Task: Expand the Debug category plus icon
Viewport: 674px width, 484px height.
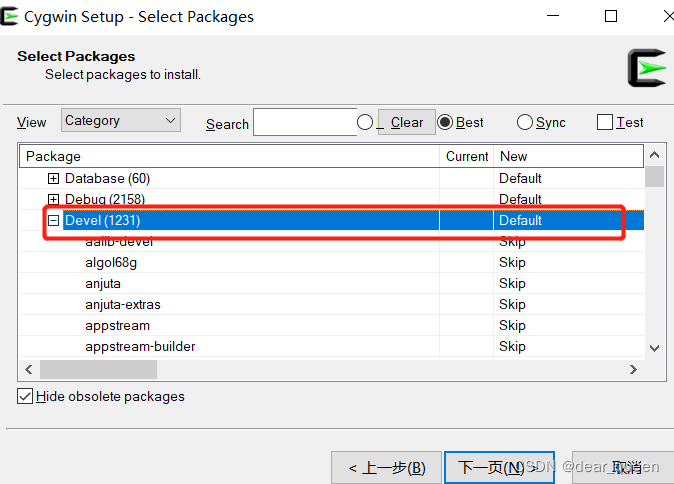Action: click(54, 199)
